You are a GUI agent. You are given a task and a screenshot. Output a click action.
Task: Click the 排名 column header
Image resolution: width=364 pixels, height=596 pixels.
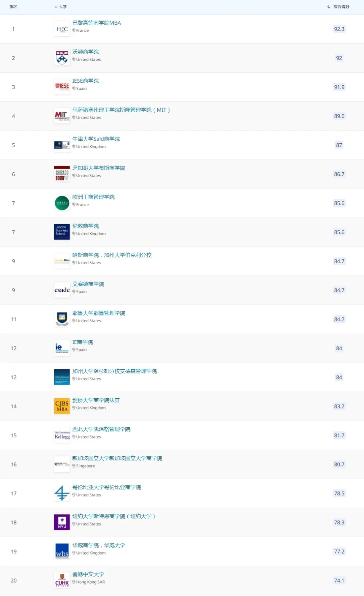click(x=13, y=7)
